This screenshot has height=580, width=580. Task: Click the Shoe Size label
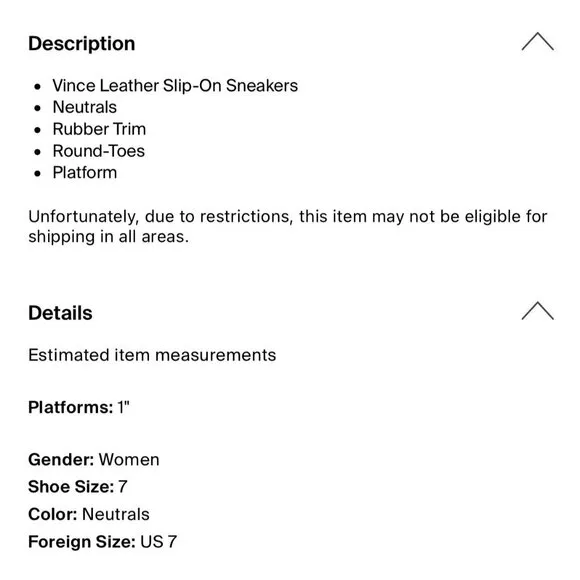[x=71, y=487]
